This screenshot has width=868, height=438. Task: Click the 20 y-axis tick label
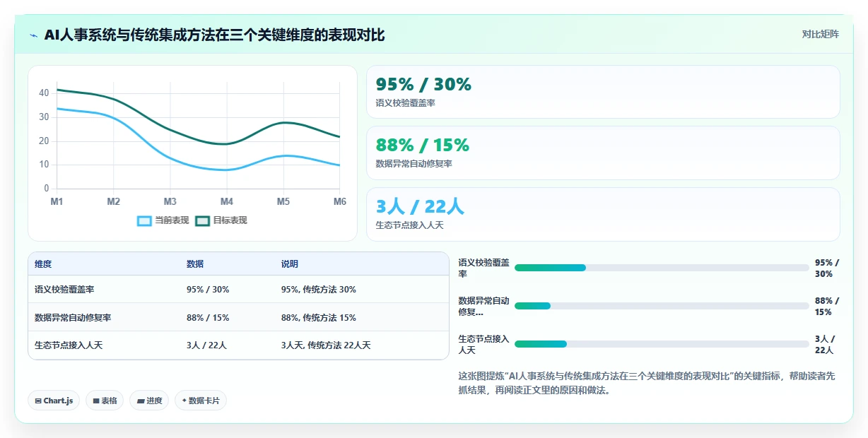(44, 141)
